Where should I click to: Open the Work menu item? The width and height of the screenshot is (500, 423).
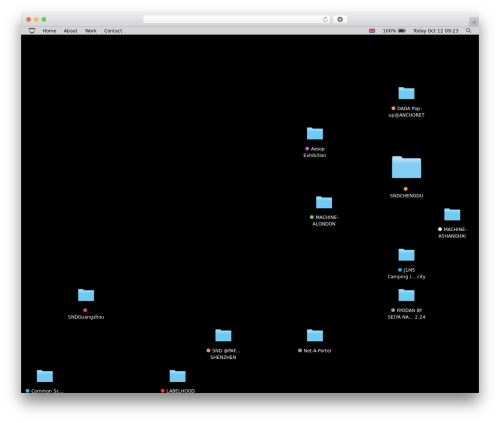click(91, 31)
